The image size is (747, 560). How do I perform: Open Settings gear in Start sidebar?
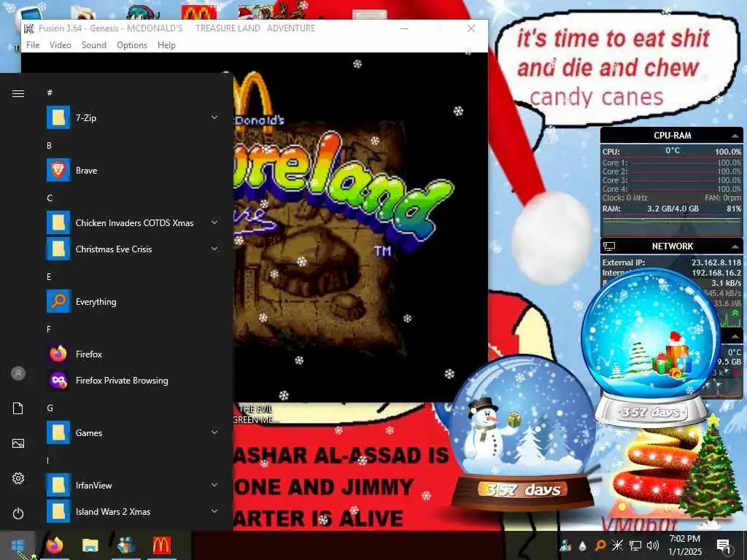coord(18,478)
